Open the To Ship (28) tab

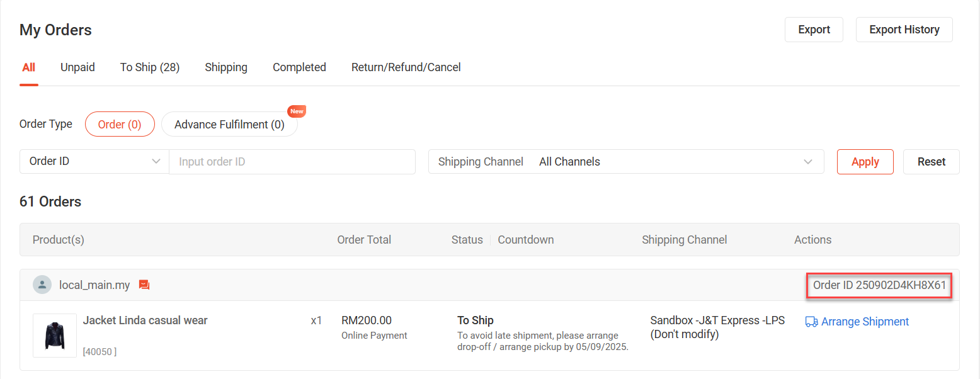coord(150,67)
